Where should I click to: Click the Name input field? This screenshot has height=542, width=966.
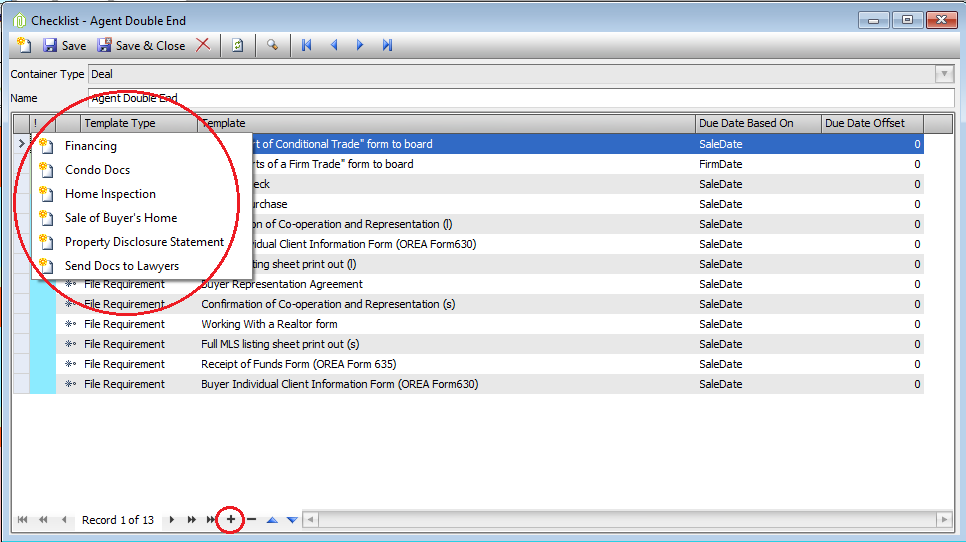click(521, 98)
